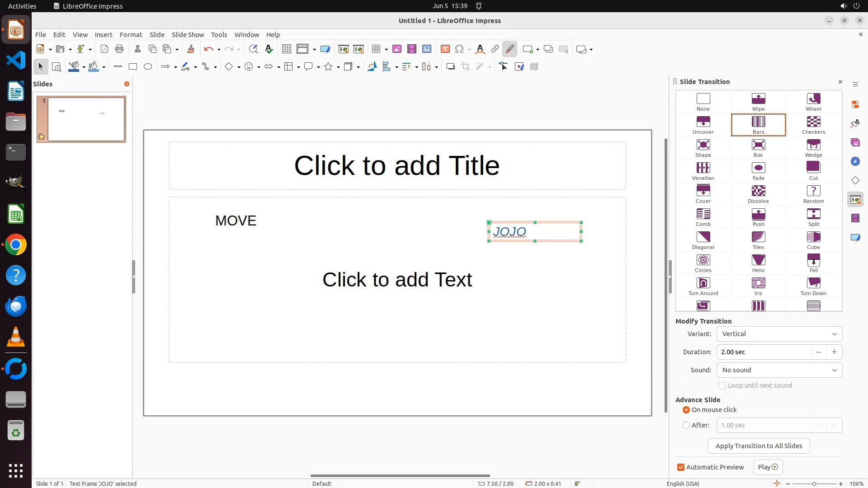Expand the Sound dropdown list
This screenshot has width=868, height=488.
tap(779, 370)
